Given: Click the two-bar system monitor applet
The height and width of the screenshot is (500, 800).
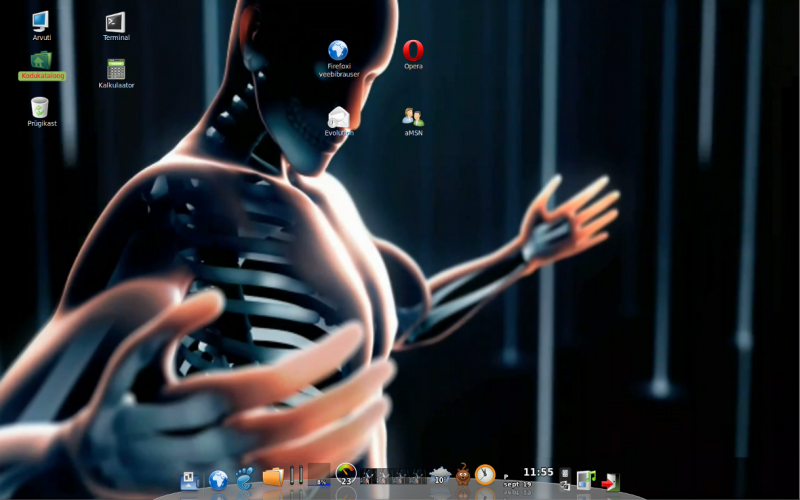Looking at the screenshot, I should [x=296, y=475].
